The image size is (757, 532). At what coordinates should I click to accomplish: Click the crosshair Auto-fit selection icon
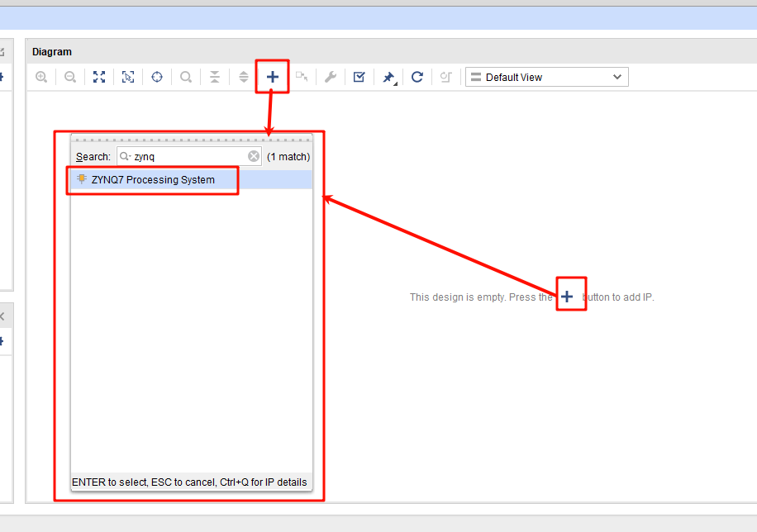[x=157, y=77]
